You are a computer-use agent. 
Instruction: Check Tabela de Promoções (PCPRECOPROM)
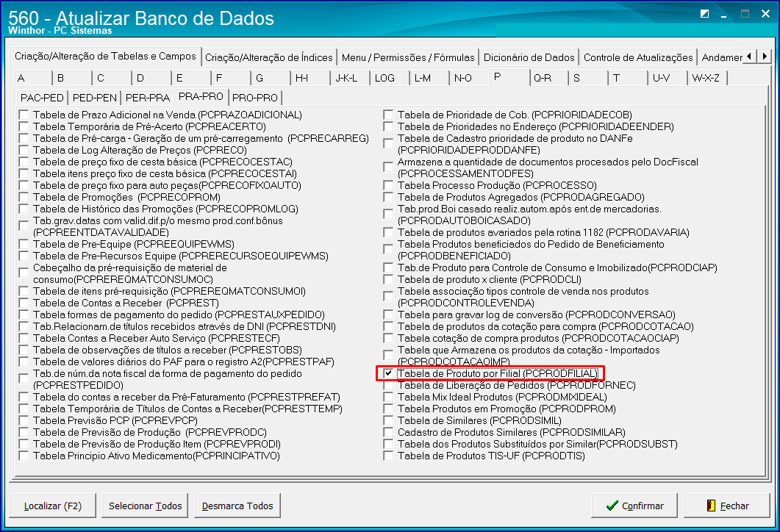24,198
